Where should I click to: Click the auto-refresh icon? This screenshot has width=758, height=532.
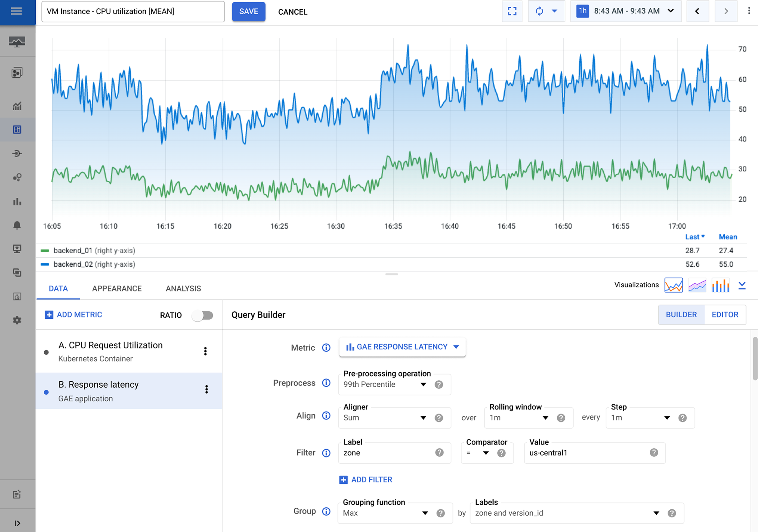539,11
